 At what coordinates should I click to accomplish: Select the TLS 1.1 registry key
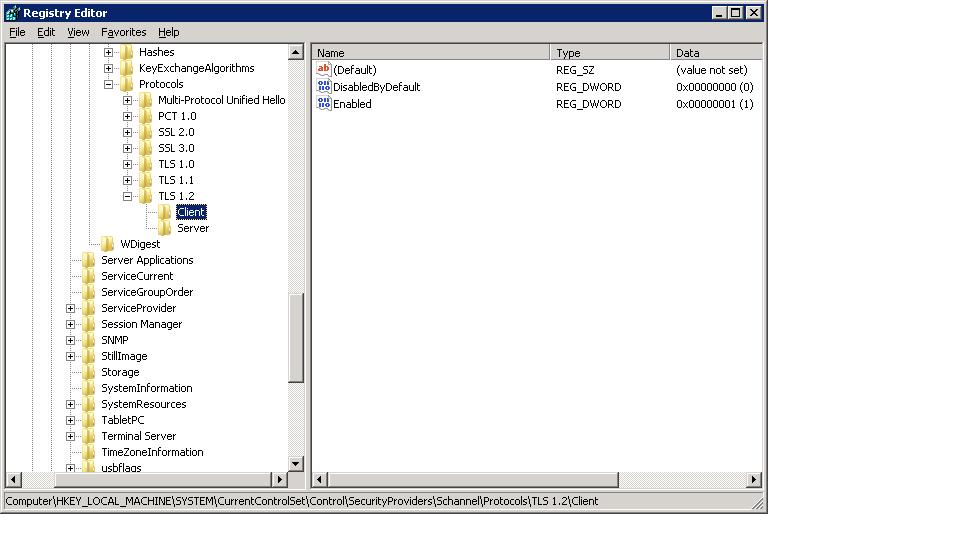pos(176,180)
